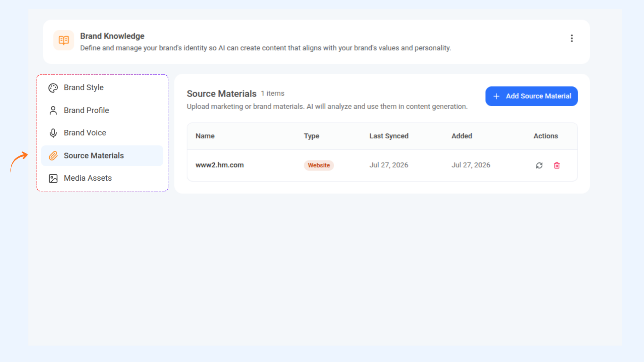Viewport: 644px width, 362px height.
Task: Delete the www2.hm.com source material
Action: point(557,165)
